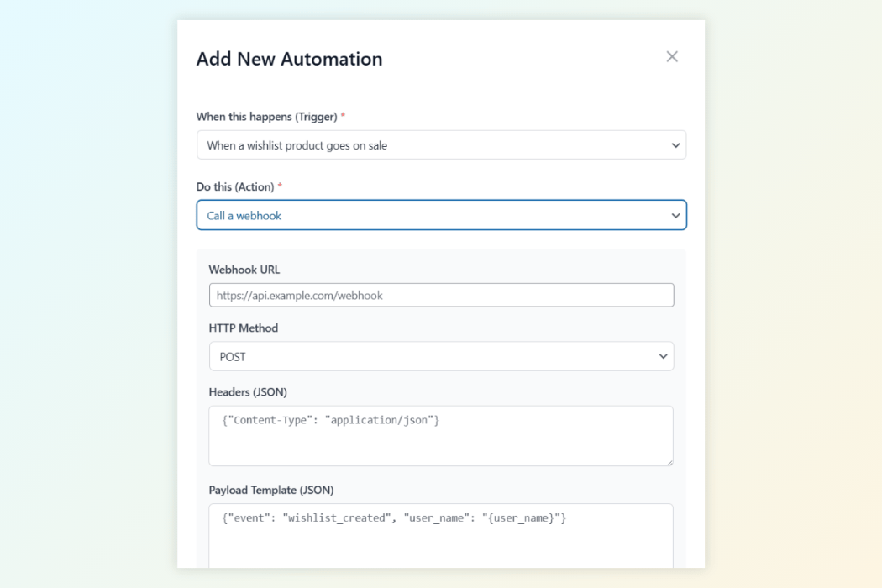
Task: Click the Headers text area resize handle
Action: 669,461
